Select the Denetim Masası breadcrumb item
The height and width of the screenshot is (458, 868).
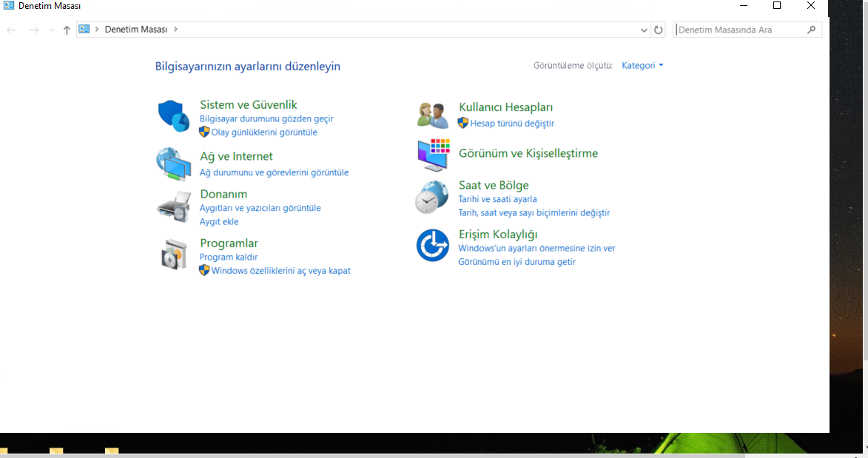[136, 30]
